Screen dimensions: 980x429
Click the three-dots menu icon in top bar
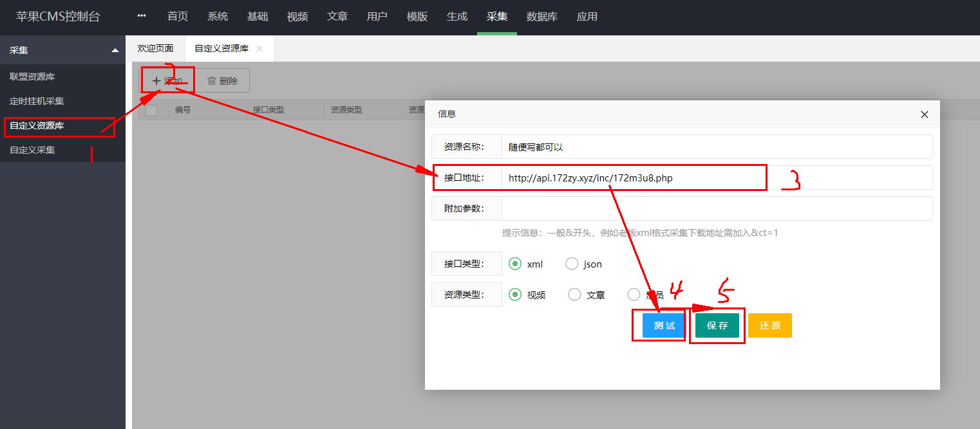click(142, 16)
